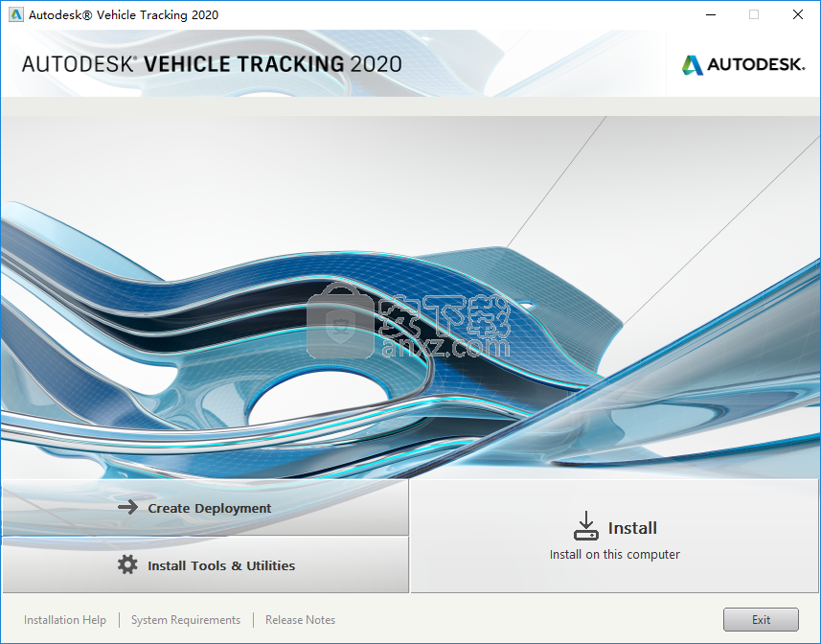Exit the installer

761,619
